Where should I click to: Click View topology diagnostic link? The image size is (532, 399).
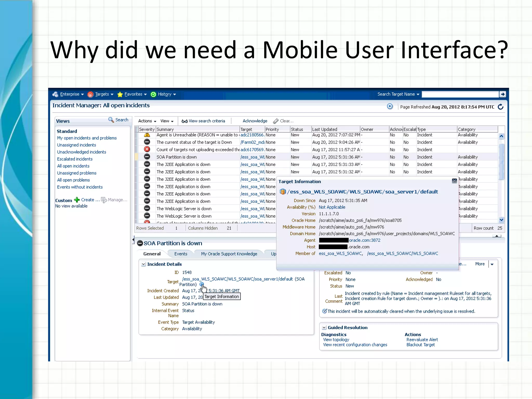336,340
